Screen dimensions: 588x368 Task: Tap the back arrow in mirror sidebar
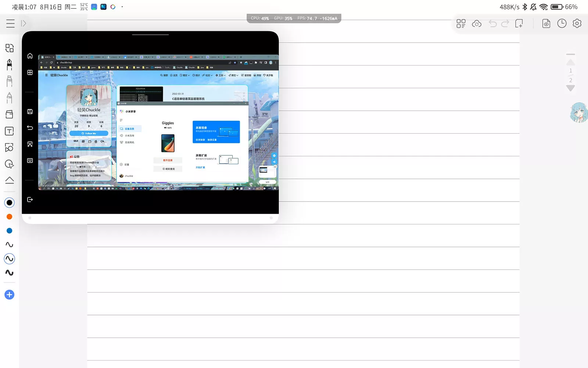pos(30,128)
